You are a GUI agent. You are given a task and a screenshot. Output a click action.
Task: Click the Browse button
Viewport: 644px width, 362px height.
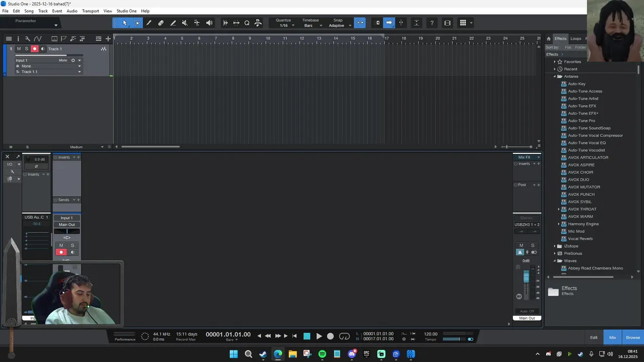tap(633, 337)
